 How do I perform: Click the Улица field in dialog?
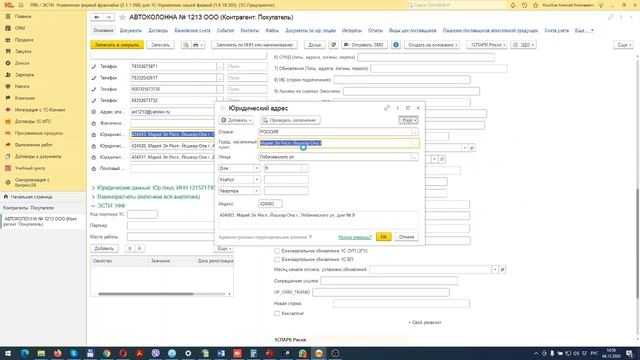click(x=335, y=157)
